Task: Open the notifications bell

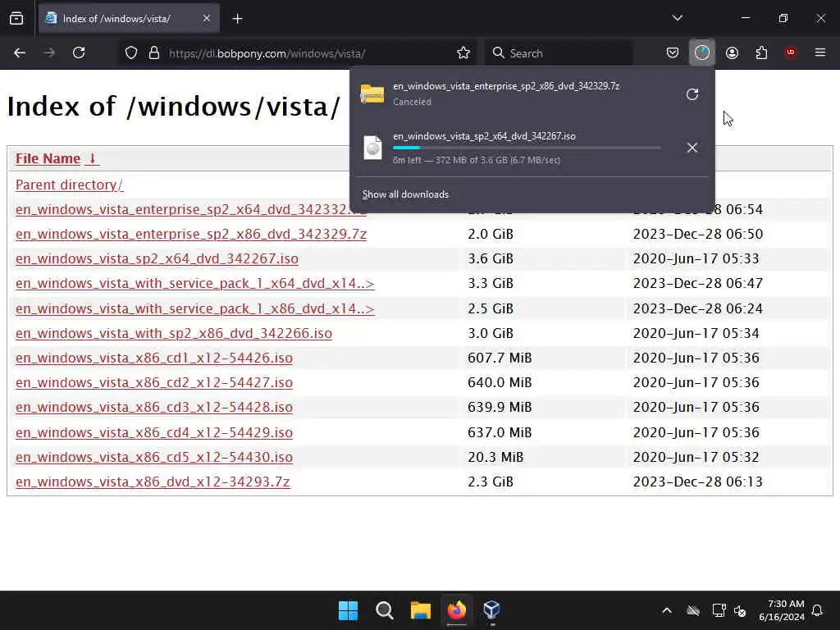Action: 818,610
